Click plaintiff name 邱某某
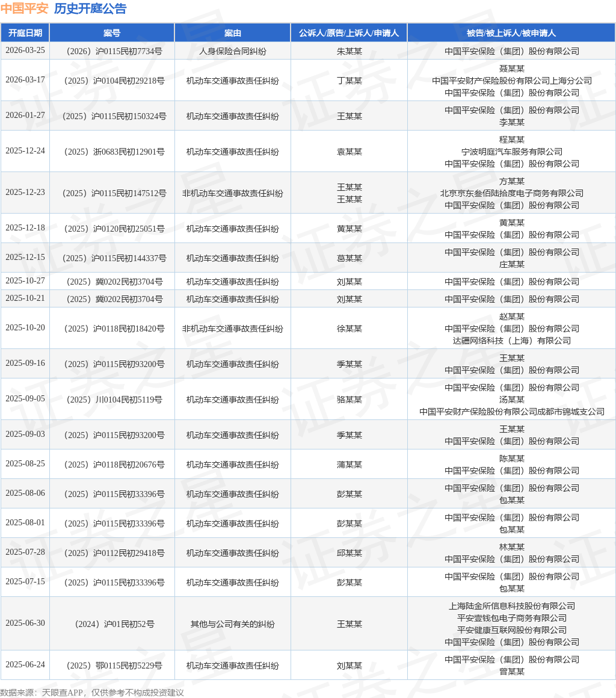The width and height of the screenshot is (616, 698). coord(349,553)
